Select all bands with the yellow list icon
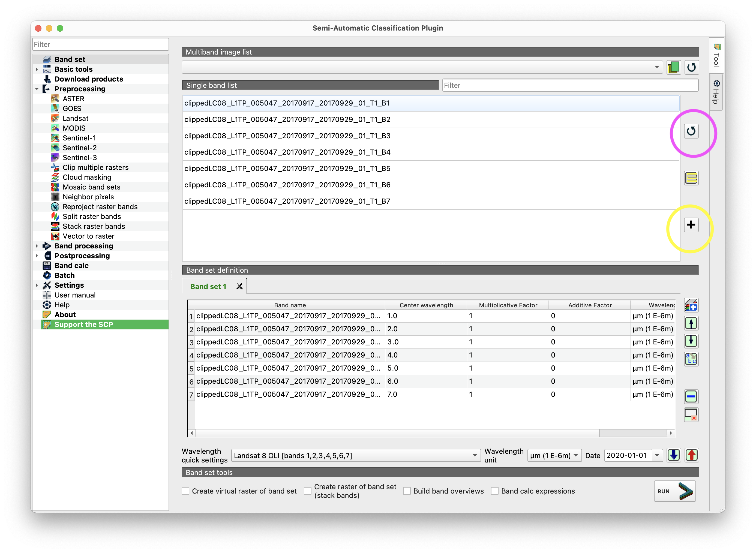 click(691, 178)
